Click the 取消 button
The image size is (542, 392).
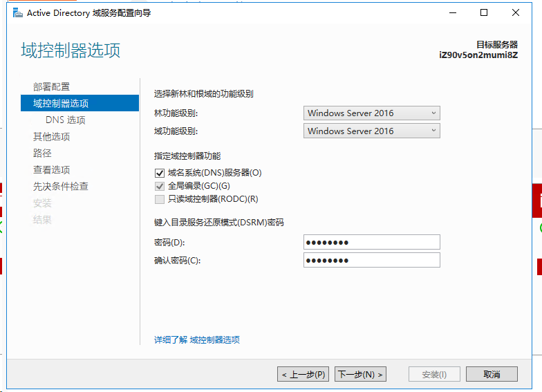point(492,375)
